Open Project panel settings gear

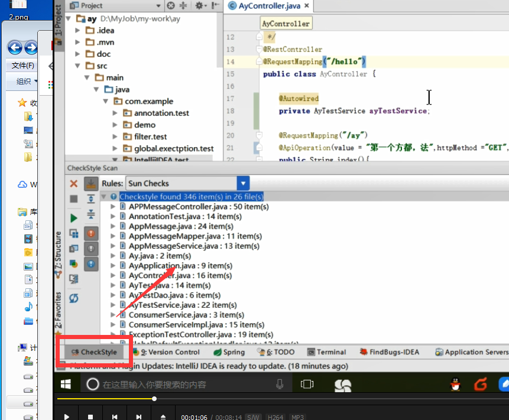pos(200,5)
